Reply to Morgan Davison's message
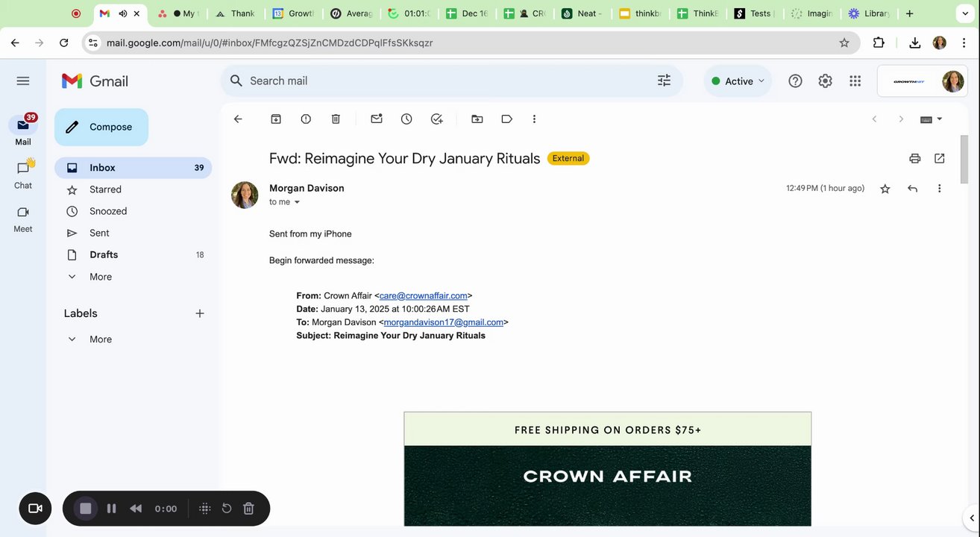Image resolution: width=980 pixels, height=537 pixels. 912,189
